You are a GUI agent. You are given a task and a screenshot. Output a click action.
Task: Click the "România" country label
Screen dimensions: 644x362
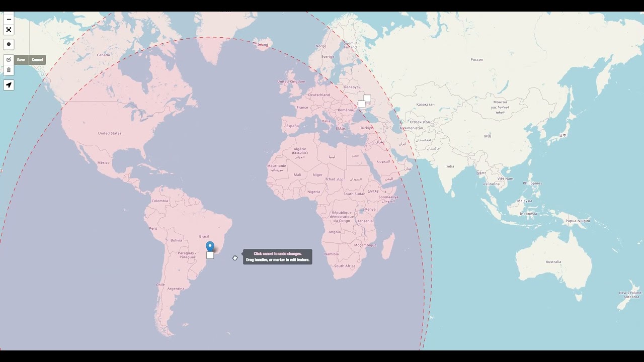(346, 110)
